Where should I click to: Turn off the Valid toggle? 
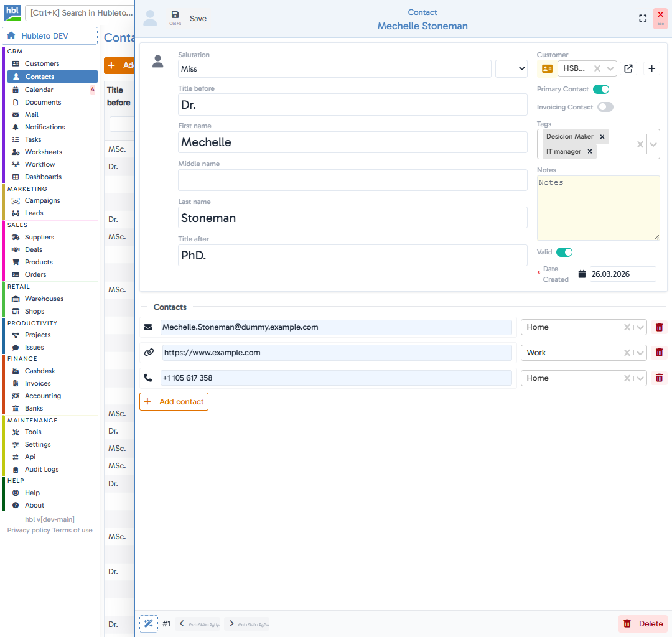[x=564, y=252]
